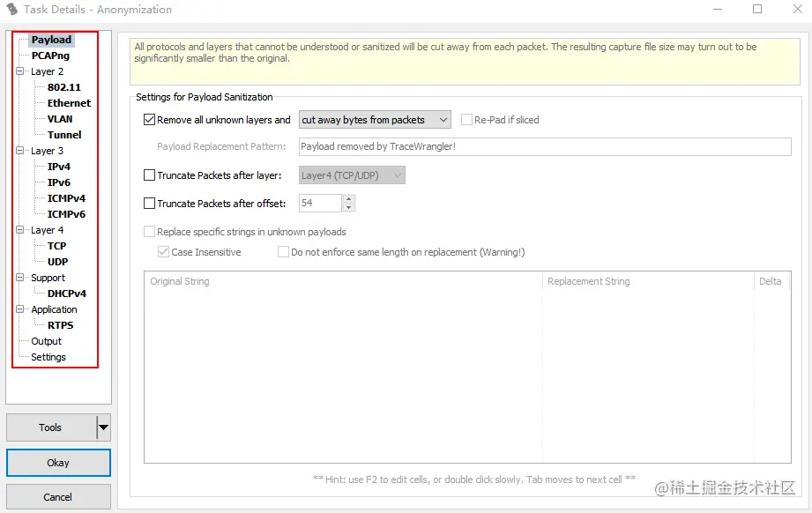Collapse the Layer 3 tree node
This screenshot has width=812, height=513.
tap(20, 150)
